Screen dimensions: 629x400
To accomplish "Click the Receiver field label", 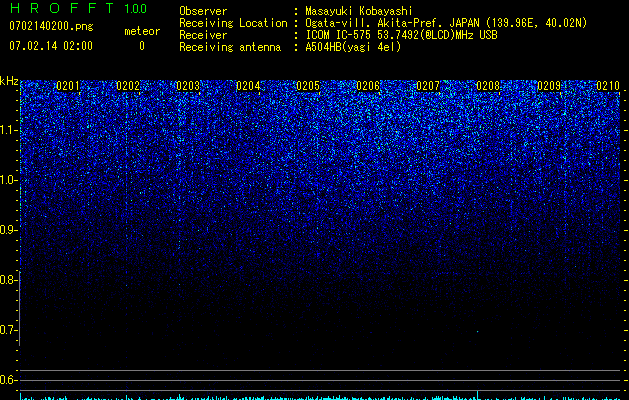I will tap(203, 35).
